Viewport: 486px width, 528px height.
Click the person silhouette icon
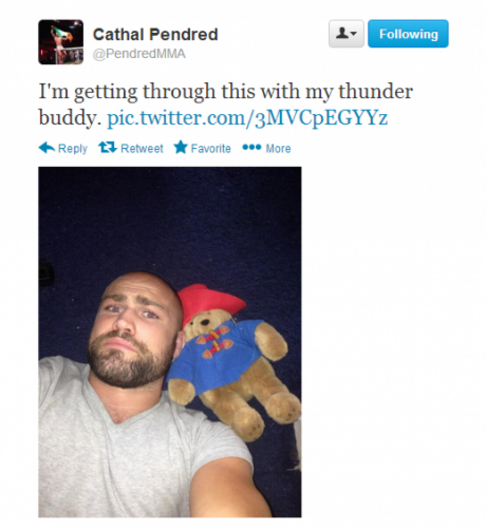(342, 33)
